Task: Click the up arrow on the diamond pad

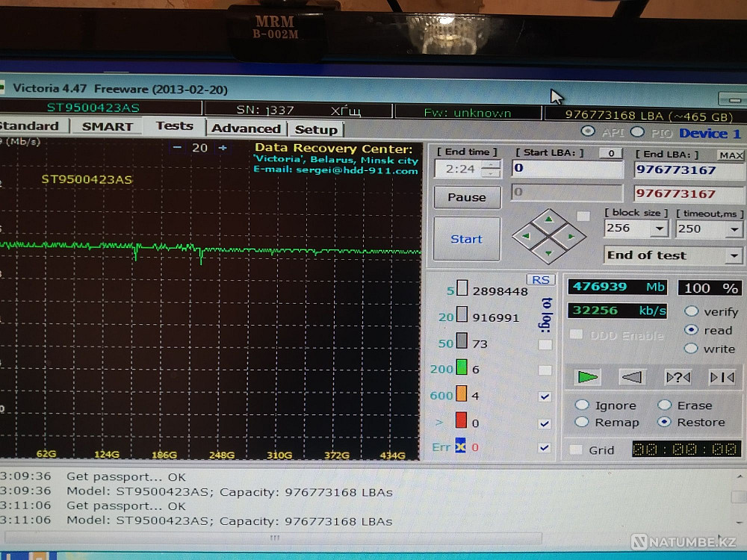Action: click(549, 219)
